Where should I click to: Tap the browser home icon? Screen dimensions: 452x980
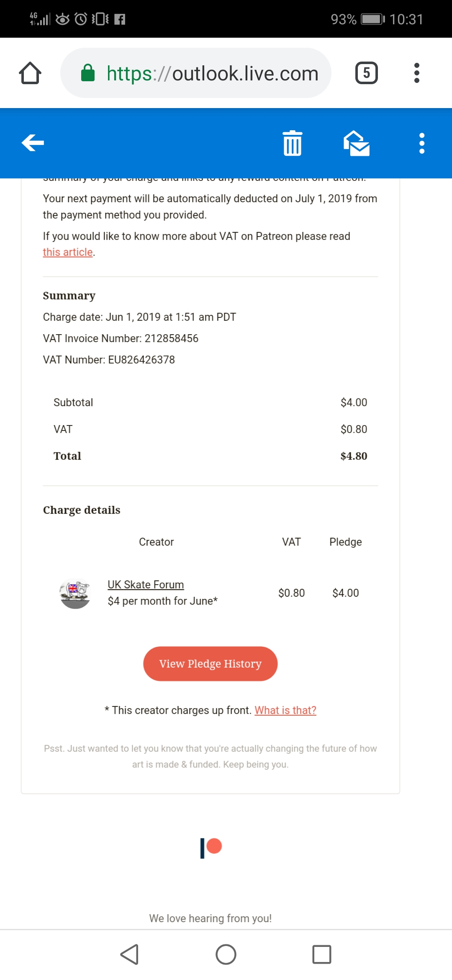coord(30,73)
